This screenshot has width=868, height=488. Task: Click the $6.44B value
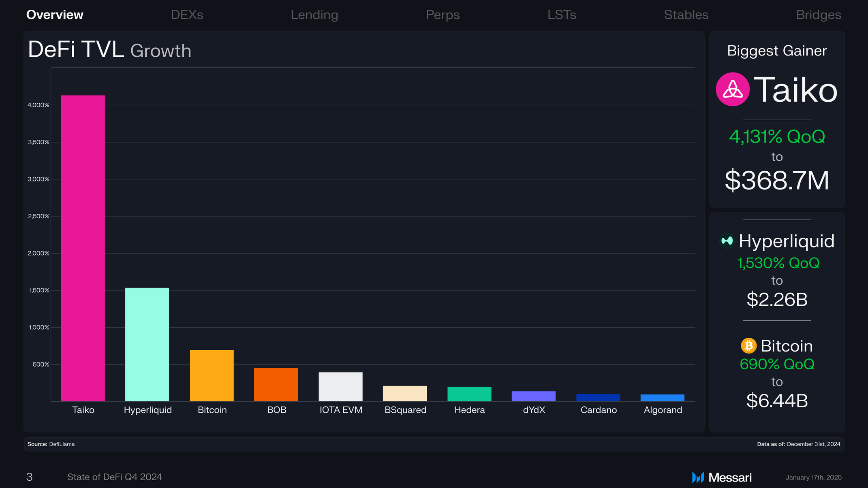point(777,401)
